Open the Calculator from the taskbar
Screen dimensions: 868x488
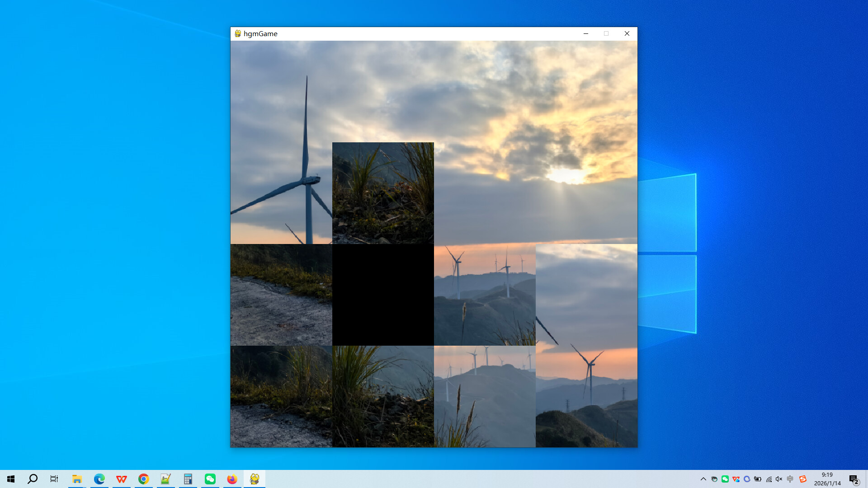click(x=188, y=479)
